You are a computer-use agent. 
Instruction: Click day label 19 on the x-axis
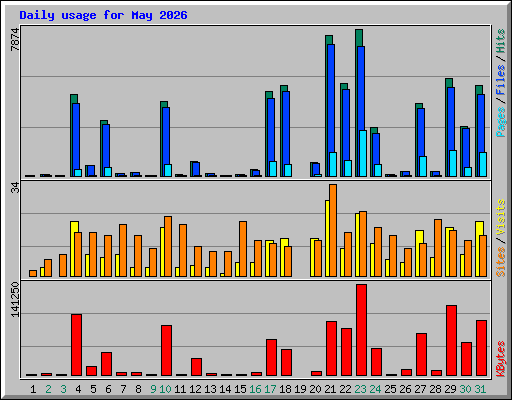click(300, 389)
